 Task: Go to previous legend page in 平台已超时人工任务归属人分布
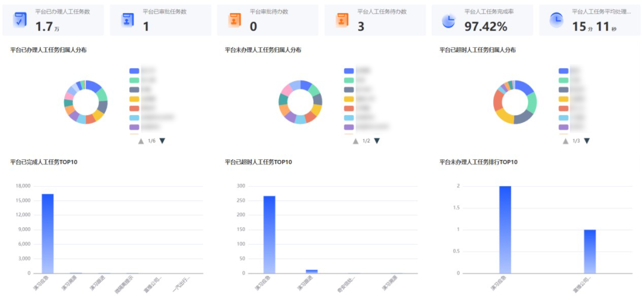point(571,141)
